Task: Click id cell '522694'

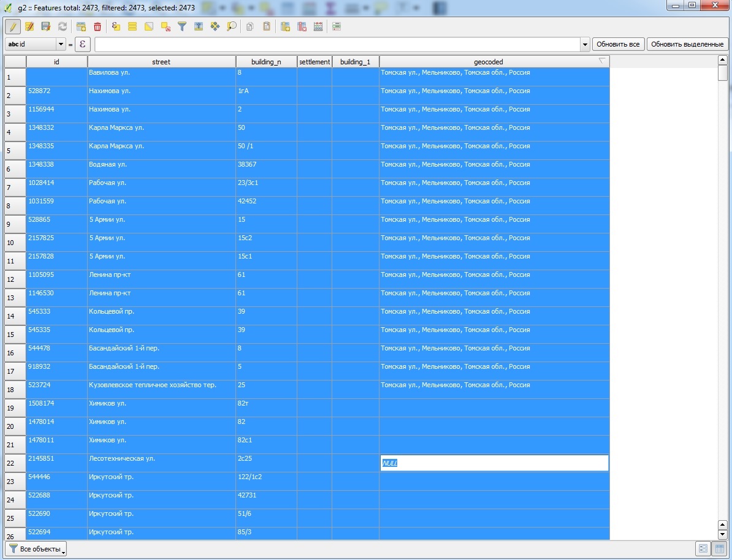Action: tap(56, 534)
